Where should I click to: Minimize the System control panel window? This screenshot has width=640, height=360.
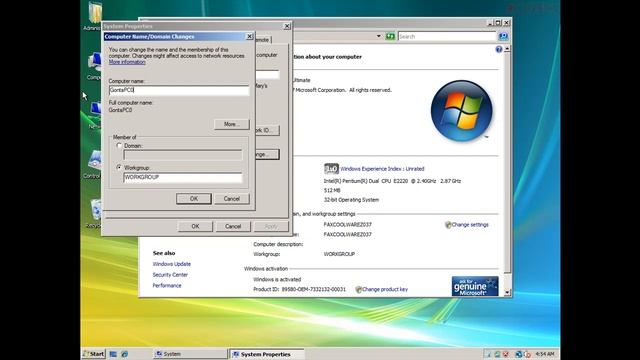pos(490,23)
